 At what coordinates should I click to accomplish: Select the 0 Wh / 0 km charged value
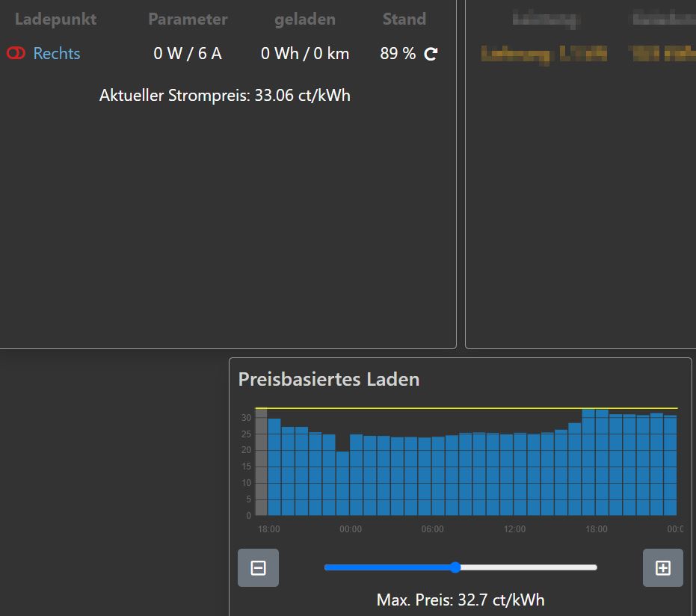304,54
